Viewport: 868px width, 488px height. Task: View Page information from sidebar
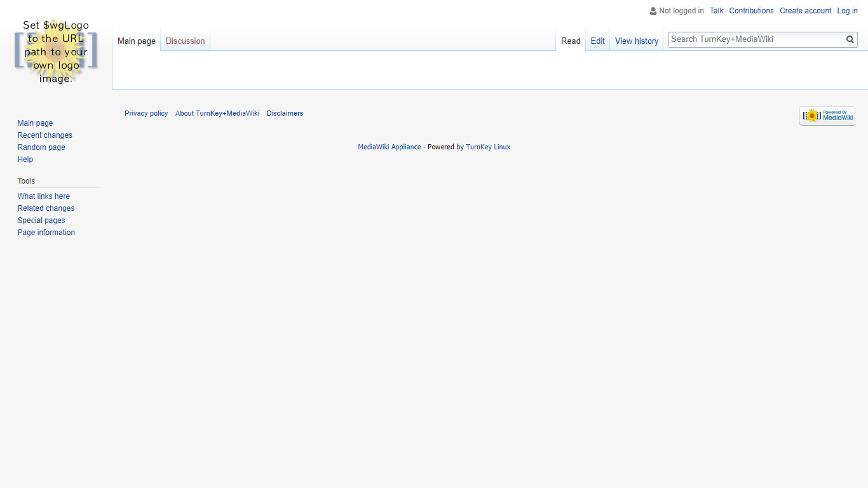[46, 233]
